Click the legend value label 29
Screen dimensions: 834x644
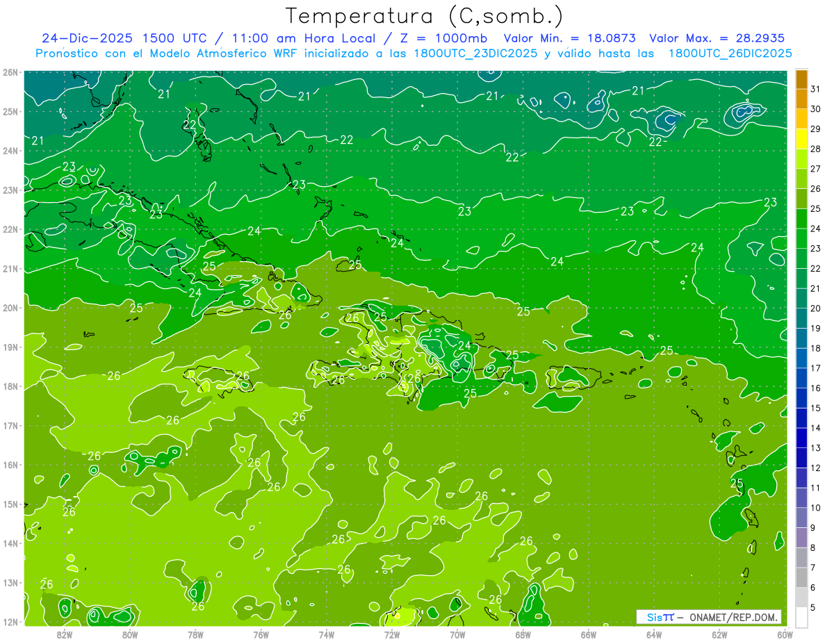point(815,129)
